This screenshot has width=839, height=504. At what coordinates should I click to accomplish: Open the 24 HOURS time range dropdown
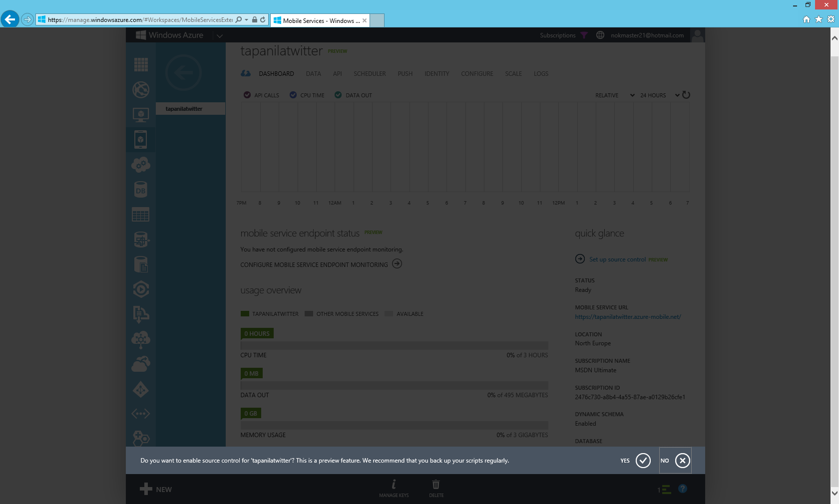660,95
